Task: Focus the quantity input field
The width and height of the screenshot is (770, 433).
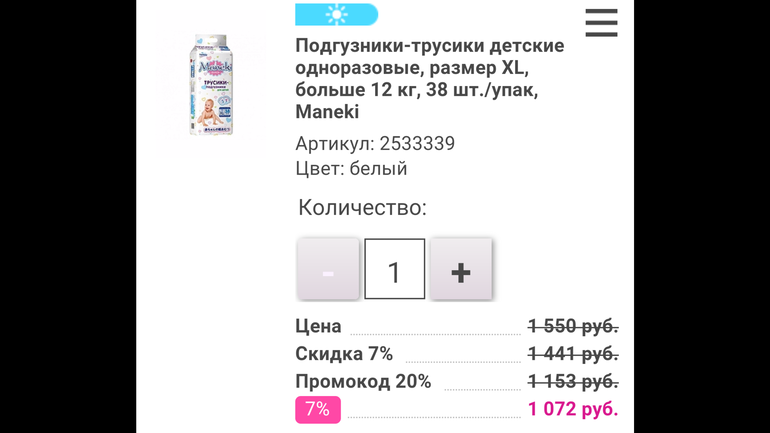Action: (x=394, y=269)
